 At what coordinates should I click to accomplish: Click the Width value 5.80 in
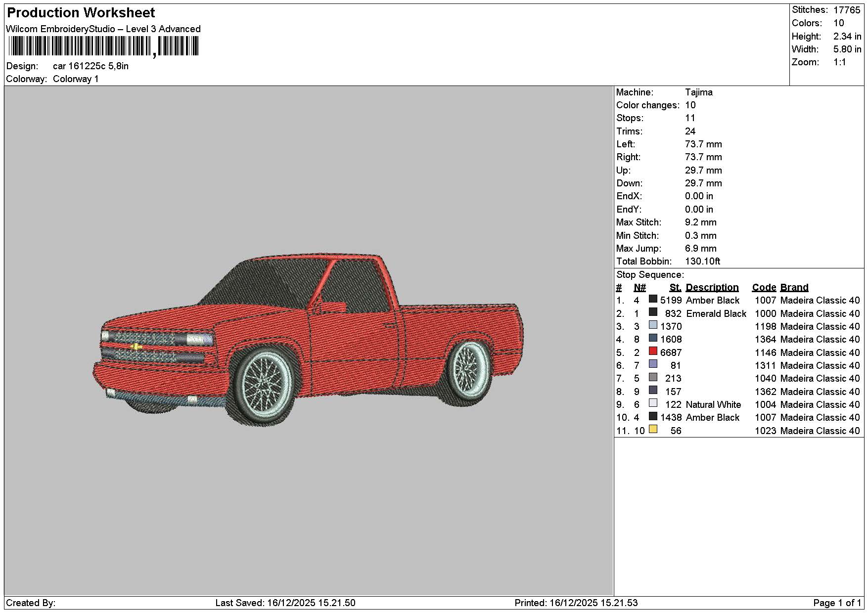pos(847,49)
